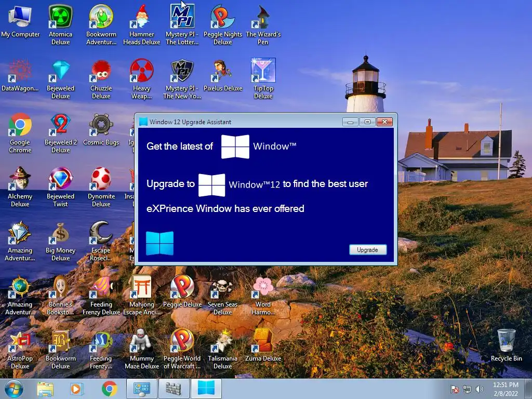Screen dimensions: 532x399
Task: Select Escape Rosecliff icon
Action: pyautogui.click(x=101, y=241)
